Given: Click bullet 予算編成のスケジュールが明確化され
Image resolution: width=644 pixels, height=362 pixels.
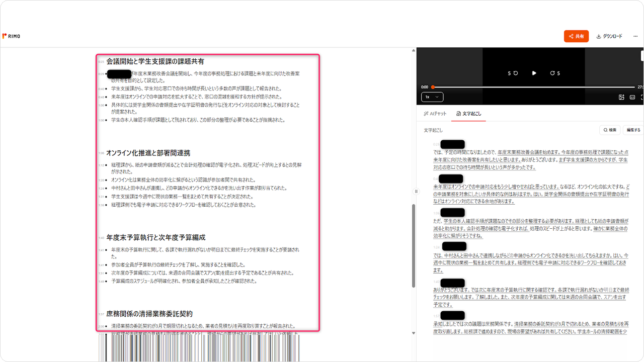Looking at the screenshot, I should coord(184,281).
